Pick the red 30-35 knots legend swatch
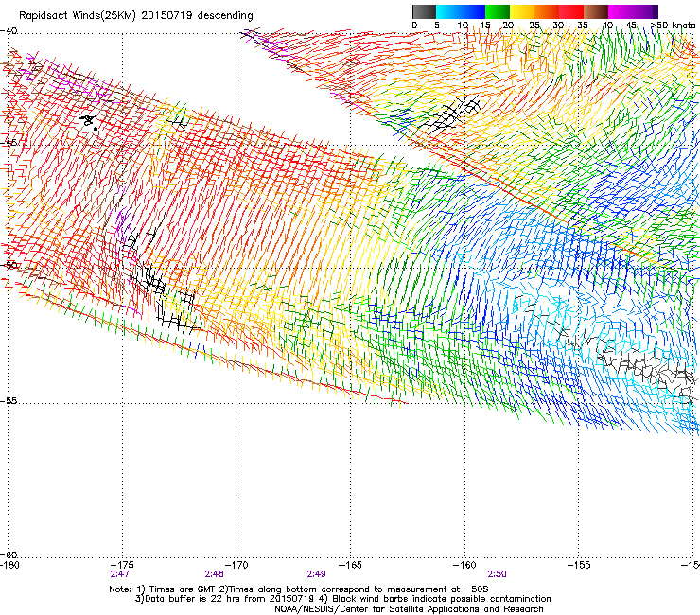Image resolution: width=700 pixels, height=615 pixels. 571,11
